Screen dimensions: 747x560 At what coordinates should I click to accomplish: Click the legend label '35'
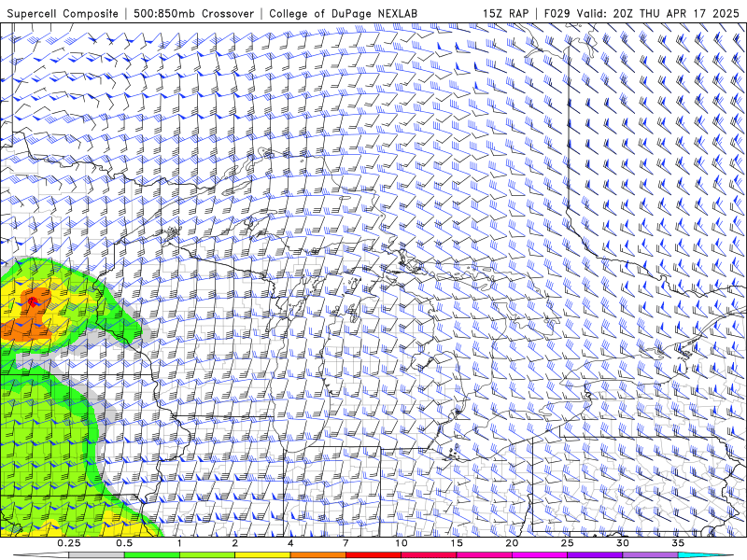pos(678,543)
